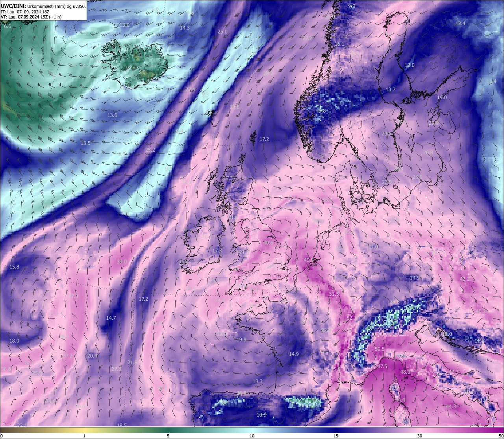Click the "21.0" value over Germany
Image resolution: width=504 pixels, height=439 pixels.
(373, 246)
